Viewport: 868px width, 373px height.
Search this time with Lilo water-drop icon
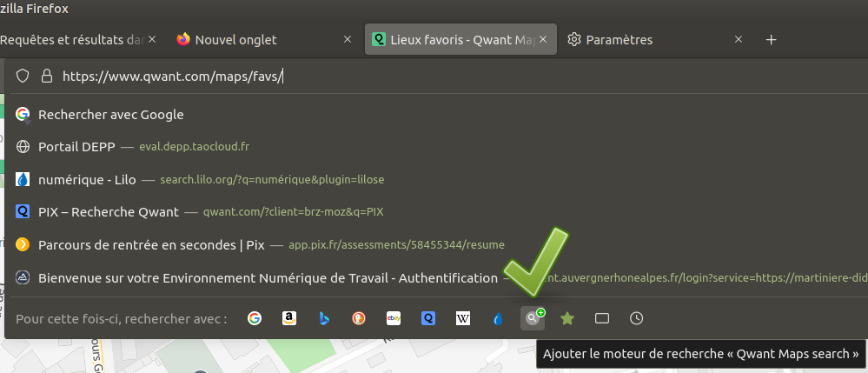[x=498, y=318]
